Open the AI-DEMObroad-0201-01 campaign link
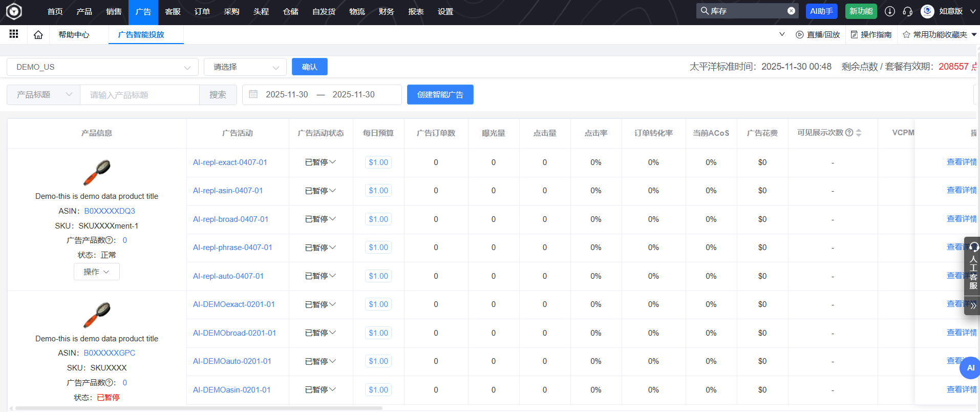Viewport: 980px width, 412px height. click(x=235, y=333)
